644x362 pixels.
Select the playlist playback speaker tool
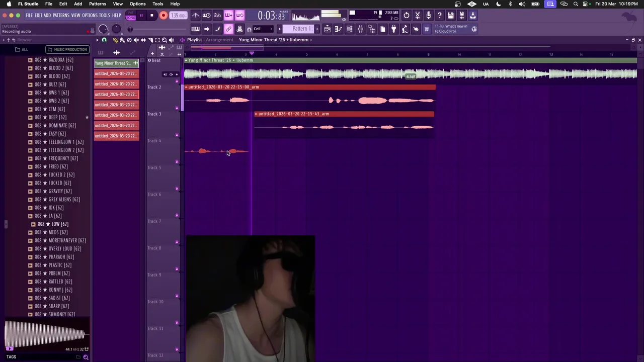[172, 40]
